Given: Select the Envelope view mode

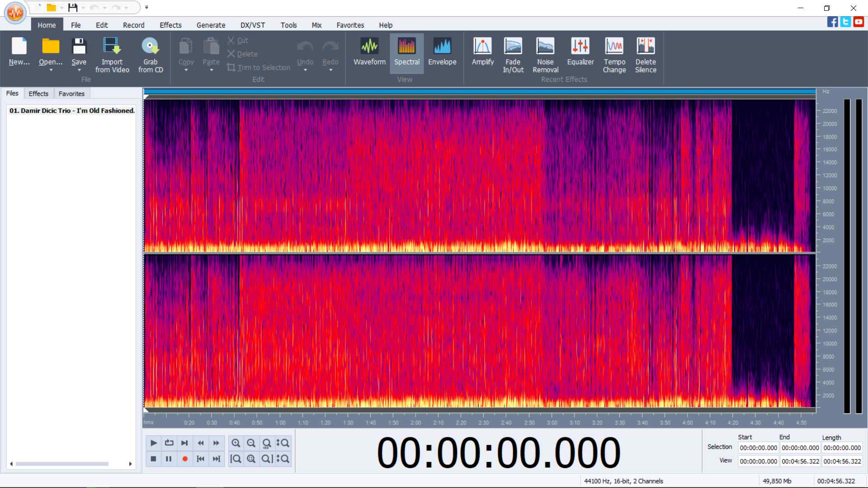Looking at the screenshot, I should 442,53.
